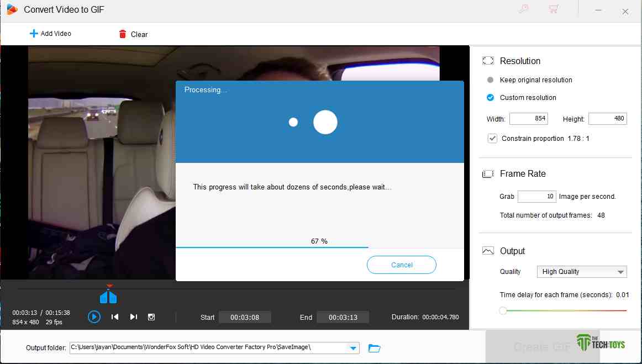642x364 pixels.
Task: Click the Create GIF button
Action: (543, 346)
